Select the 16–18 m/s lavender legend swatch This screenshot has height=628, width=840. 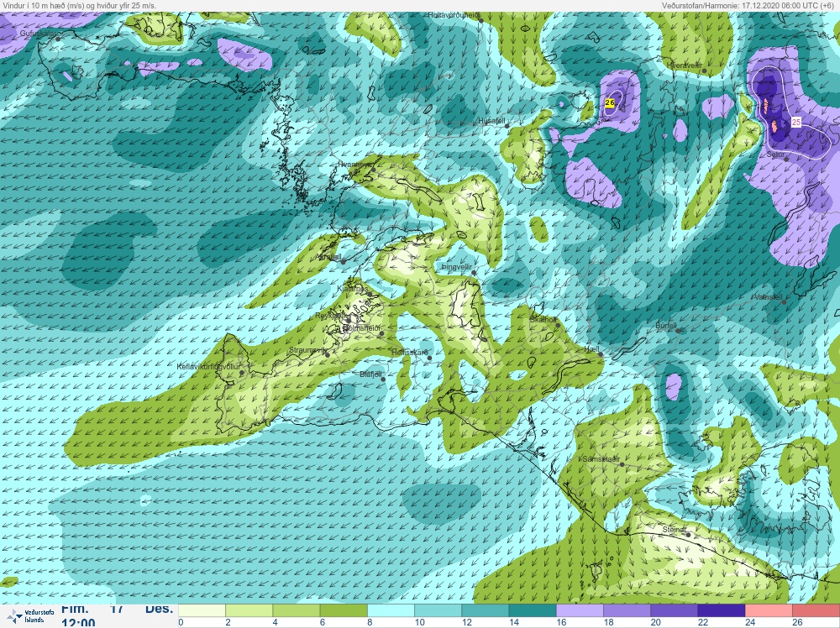point(580,610)
